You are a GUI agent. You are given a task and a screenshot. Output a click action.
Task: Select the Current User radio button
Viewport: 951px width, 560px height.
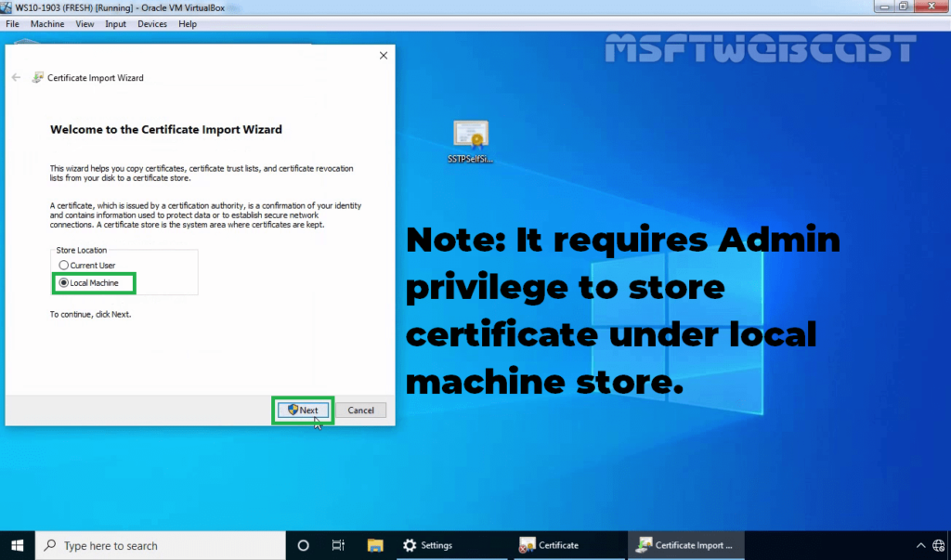pos(64,265)
